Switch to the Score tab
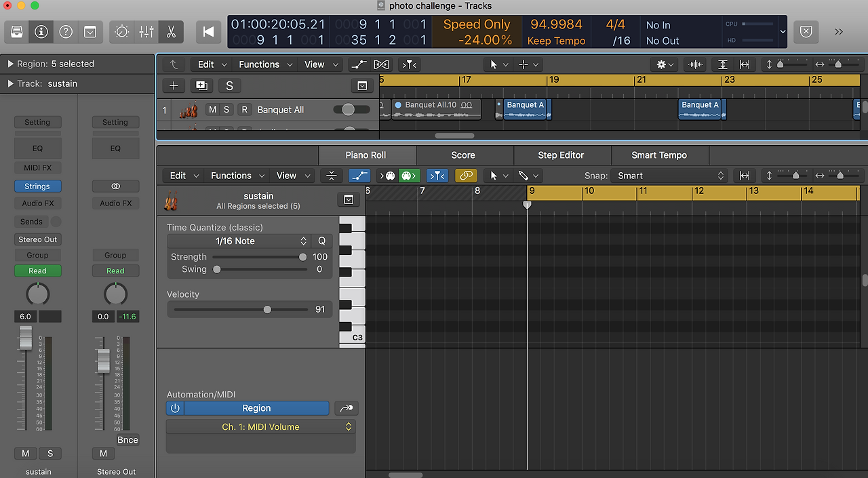The image size is (868, 478). click(x=464, y=155)
